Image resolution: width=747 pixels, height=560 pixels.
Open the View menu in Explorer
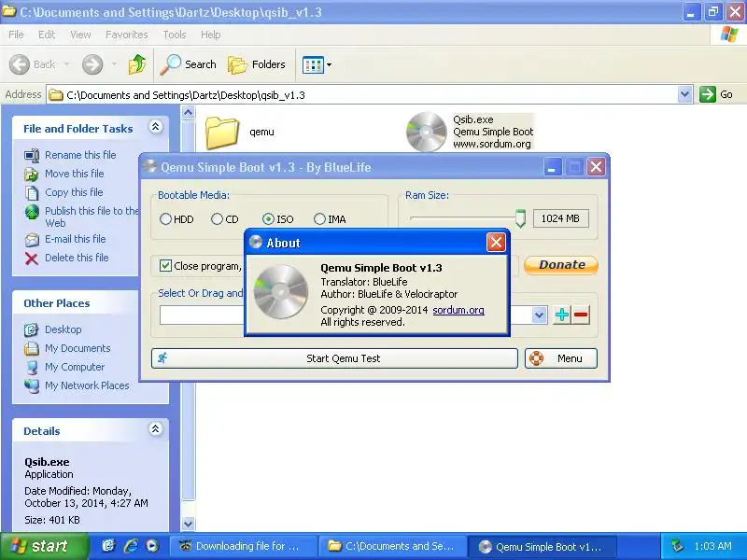(x=80, y=35)
